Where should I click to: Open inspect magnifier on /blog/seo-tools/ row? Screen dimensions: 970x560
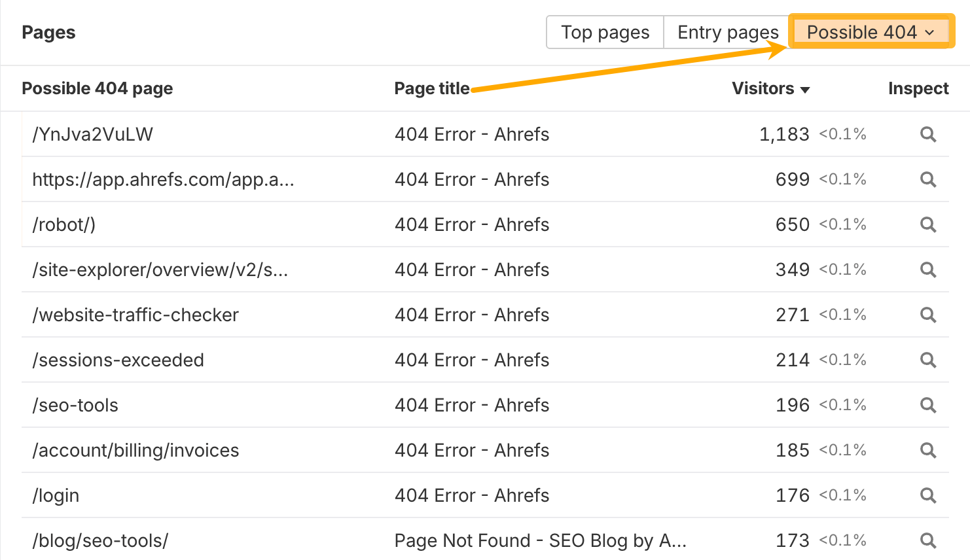click(927, 540)
